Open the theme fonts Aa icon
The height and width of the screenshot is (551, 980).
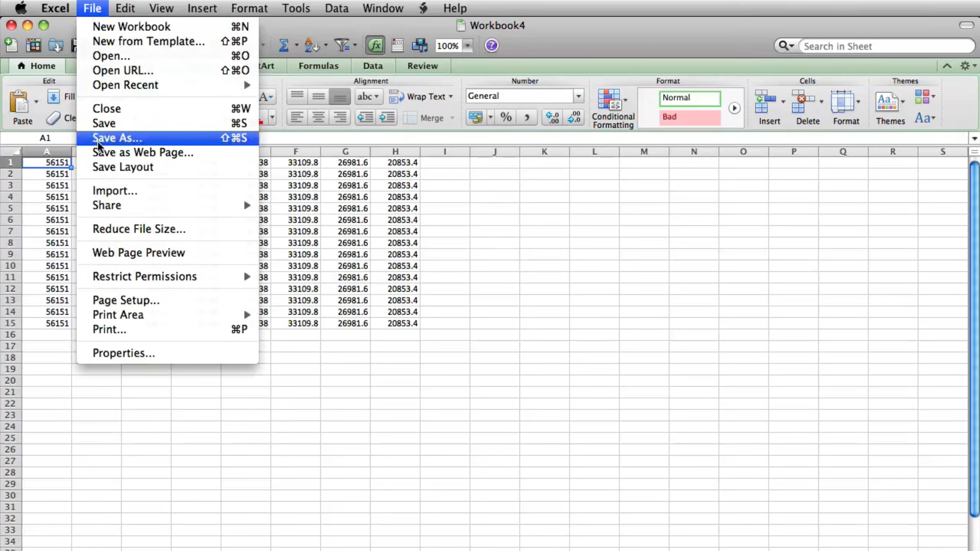pos(924,118)
